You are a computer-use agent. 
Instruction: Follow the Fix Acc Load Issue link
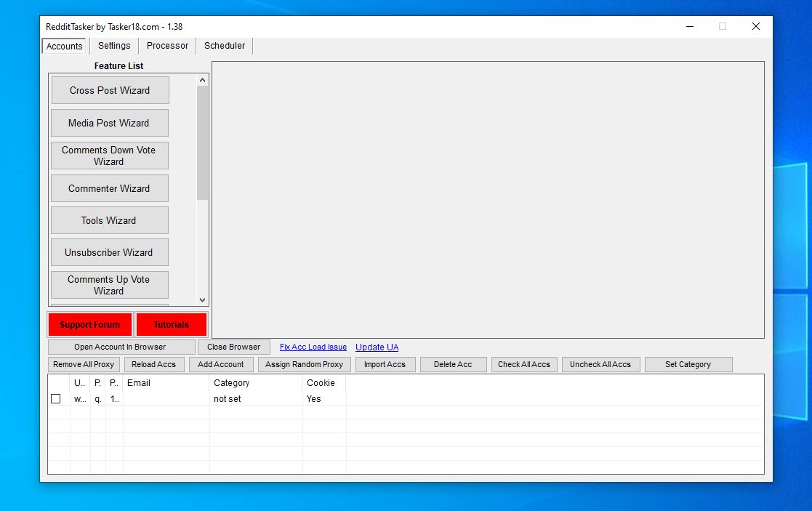click(313, 347)
